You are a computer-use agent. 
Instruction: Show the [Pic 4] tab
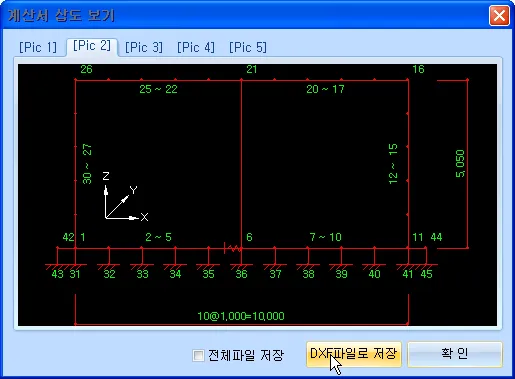tap(196, 47)
